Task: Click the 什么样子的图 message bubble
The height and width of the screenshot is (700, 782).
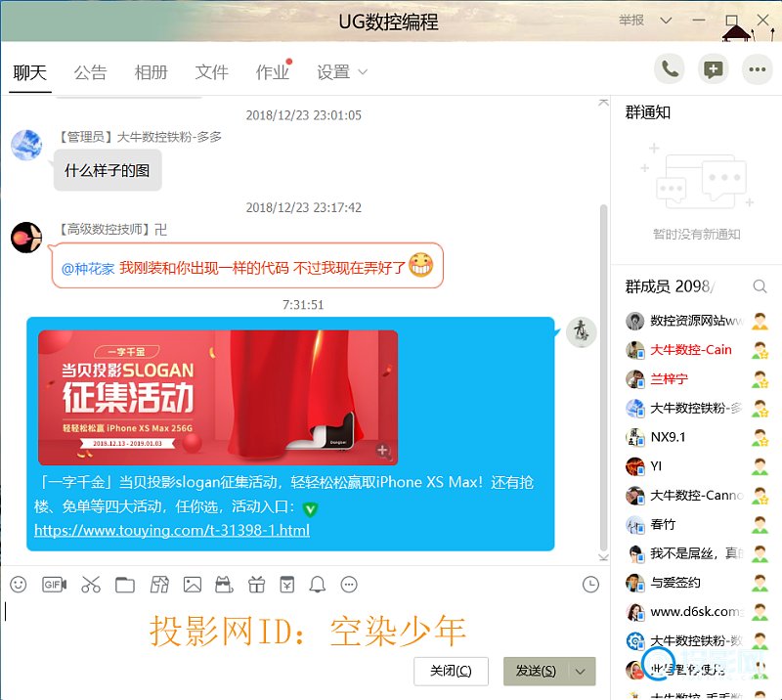Action: [x=108, y=171]
